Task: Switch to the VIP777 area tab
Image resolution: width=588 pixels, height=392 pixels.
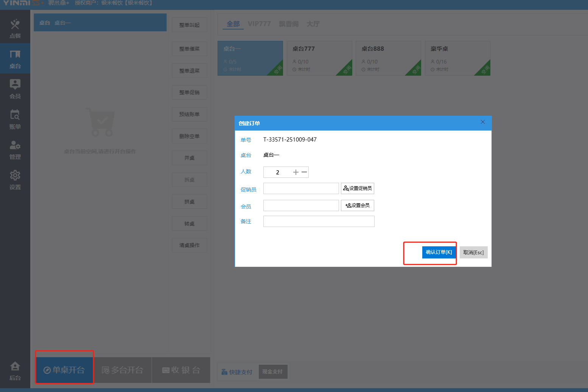Action: (x=259, y=24)
